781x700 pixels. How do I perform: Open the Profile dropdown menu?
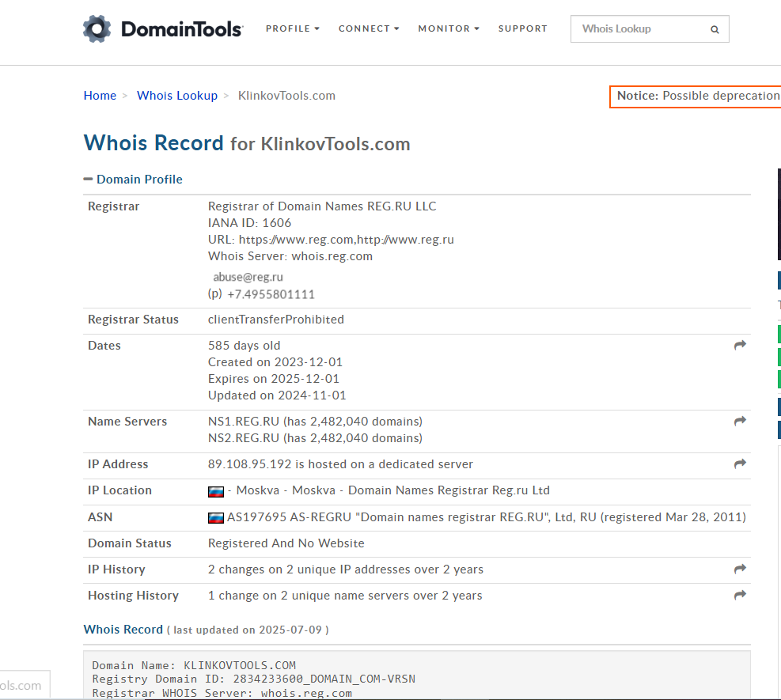click(x=292, y=29)
